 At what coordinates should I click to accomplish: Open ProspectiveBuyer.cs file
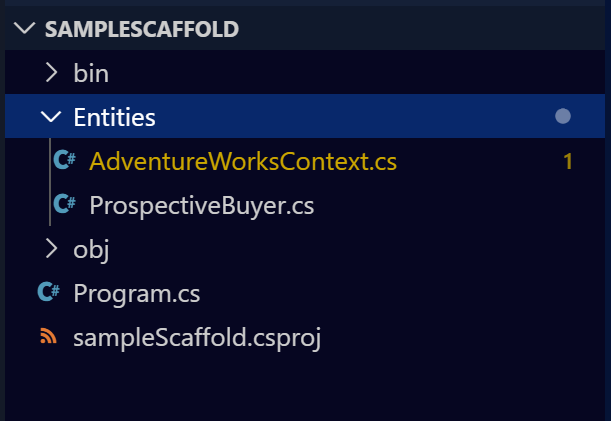tap(202, 205)
